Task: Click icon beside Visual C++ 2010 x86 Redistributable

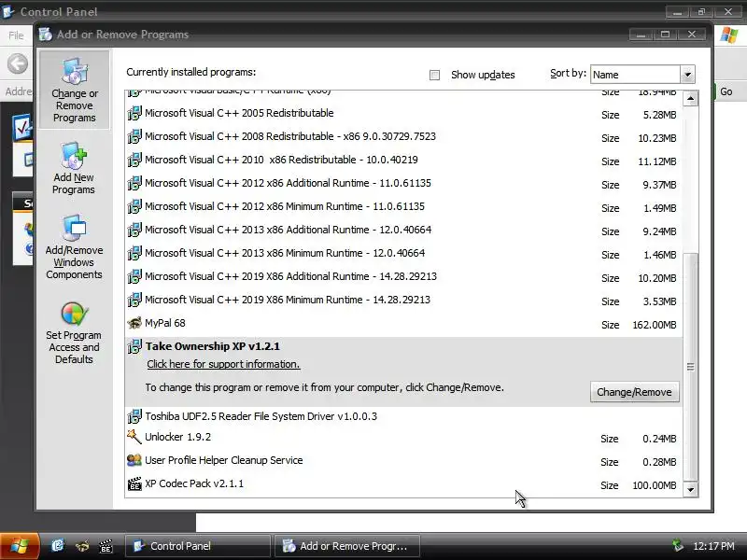Action: point(134,160)
